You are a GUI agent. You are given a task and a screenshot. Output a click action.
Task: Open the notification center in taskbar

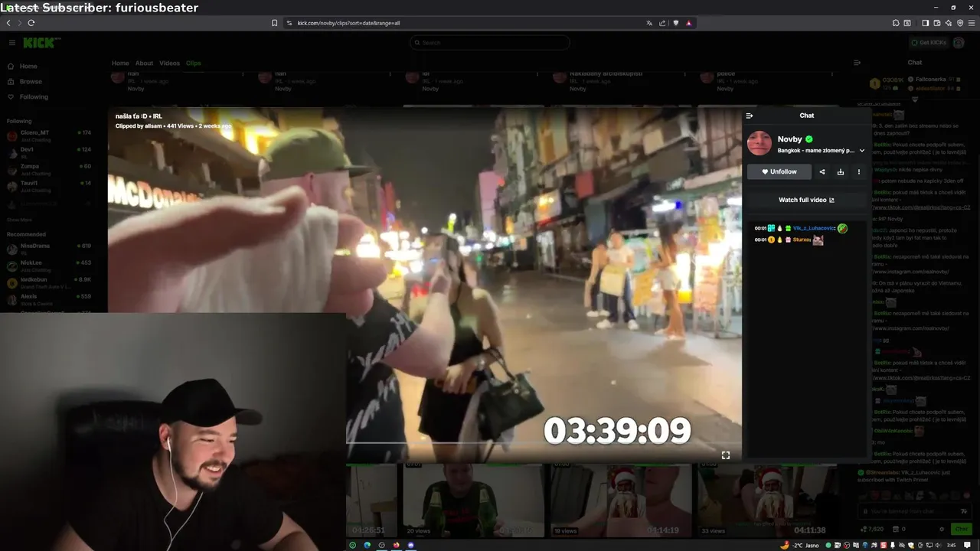coord(967,545)
